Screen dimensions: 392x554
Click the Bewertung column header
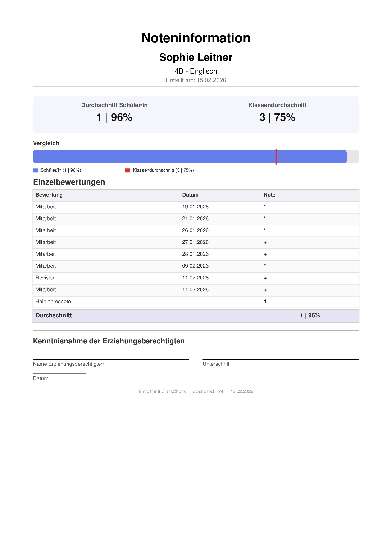49,195
